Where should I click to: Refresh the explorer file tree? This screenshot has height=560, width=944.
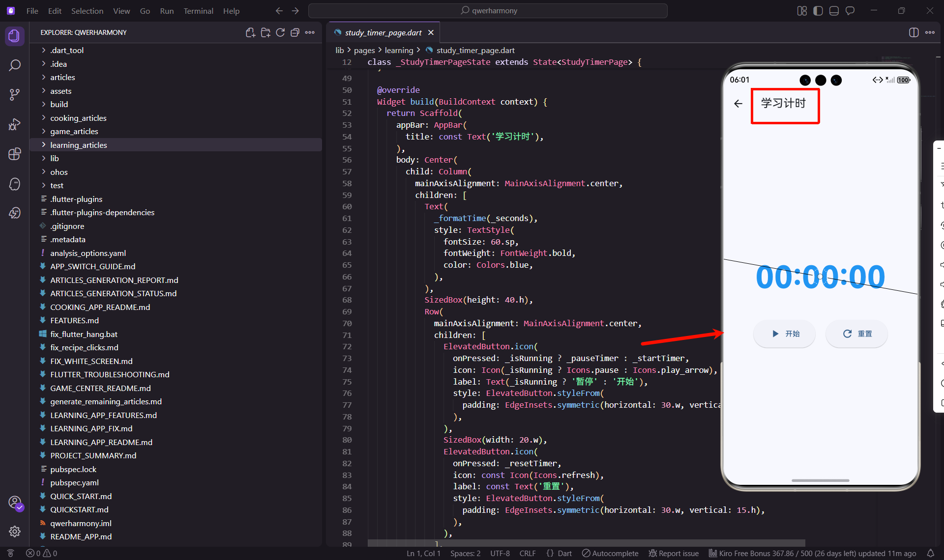[280, 32]
